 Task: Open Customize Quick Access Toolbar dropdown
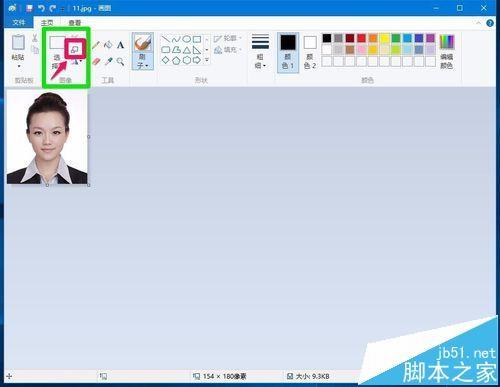coord(63,9)
